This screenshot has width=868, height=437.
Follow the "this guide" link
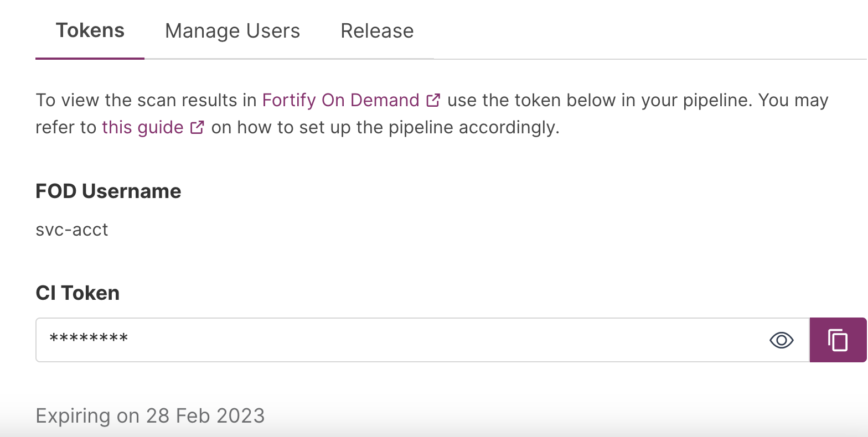[x=142, y=128]
